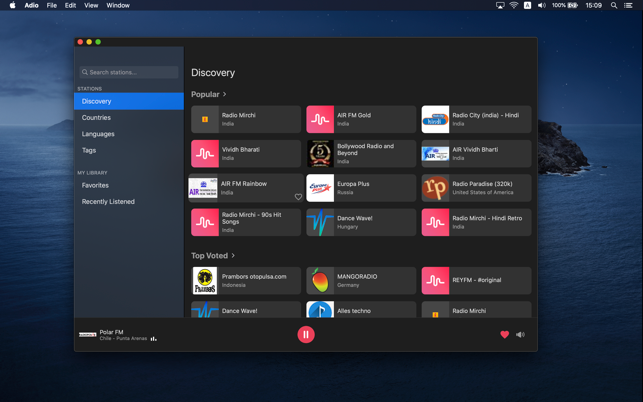Open Discovery in the sidebar
Viewport: 643px width, 402px height.
point(129,101)
